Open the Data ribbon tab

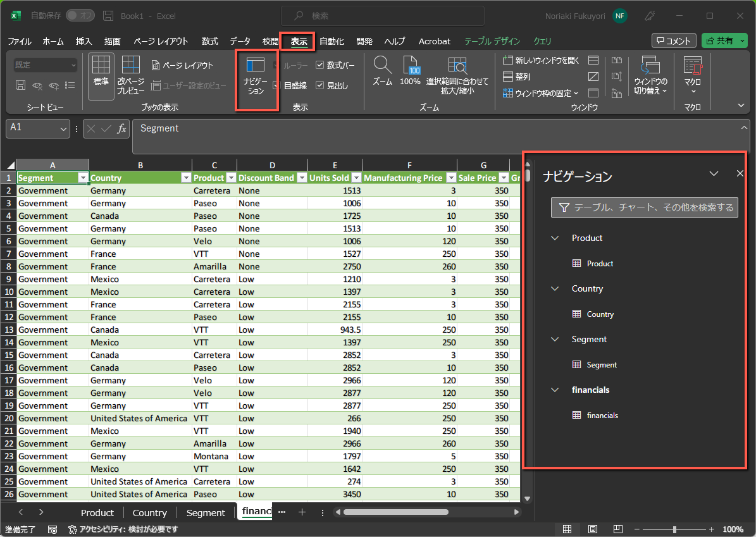(240, 41)
